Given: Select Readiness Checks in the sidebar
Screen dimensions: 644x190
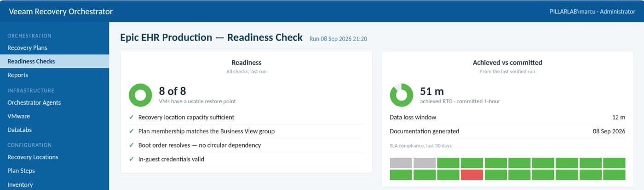Looking at the screenshot, I should click(54, 61).
